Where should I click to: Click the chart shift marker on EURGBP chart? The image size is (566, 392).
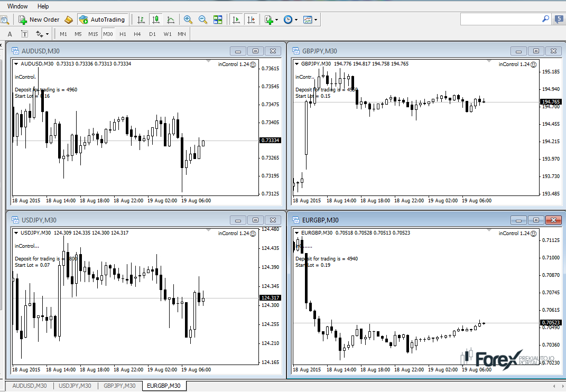[x=489, y=230]
